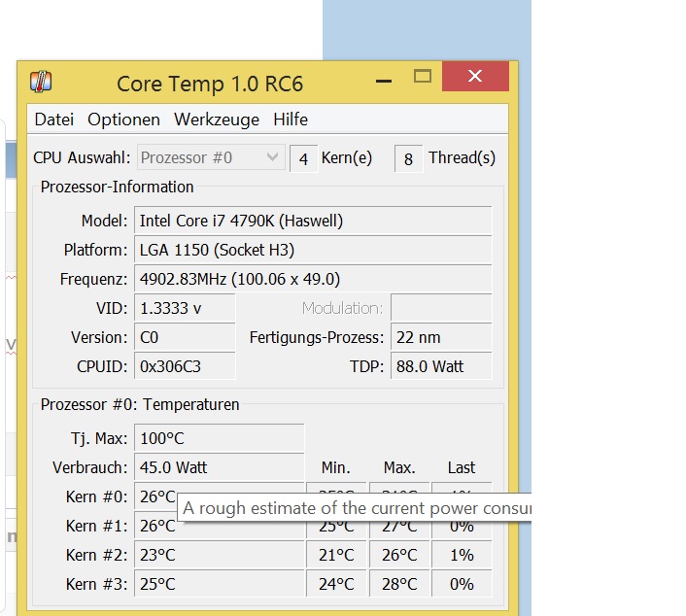Viewport: 686px width, 616px height.
Task: Click the VID value 1.3333 v
Action: (185, 308)
